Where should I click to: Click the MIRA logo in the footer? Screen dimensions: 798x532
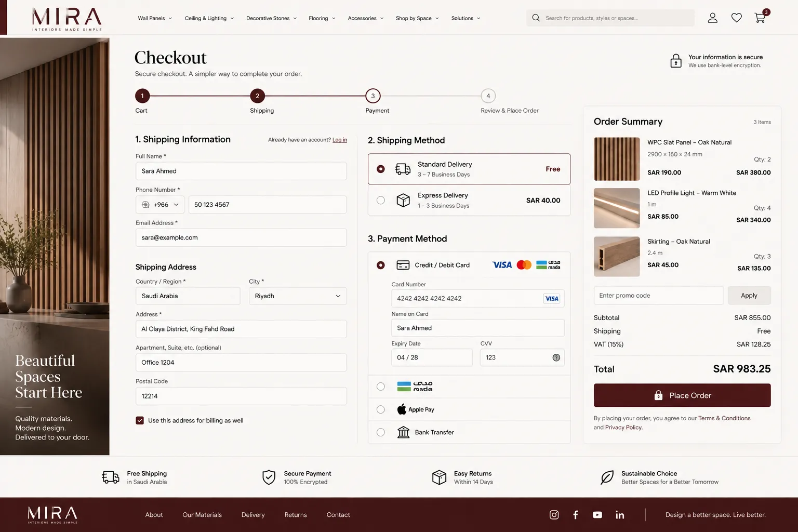pyautogui.click(x=52, y=515)
